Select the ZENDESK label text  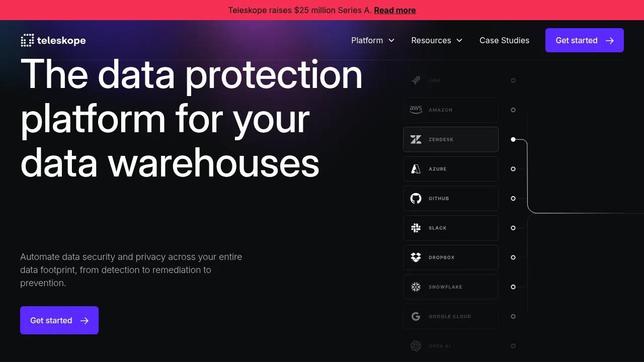pyautogui.click(x=441, y=140)
